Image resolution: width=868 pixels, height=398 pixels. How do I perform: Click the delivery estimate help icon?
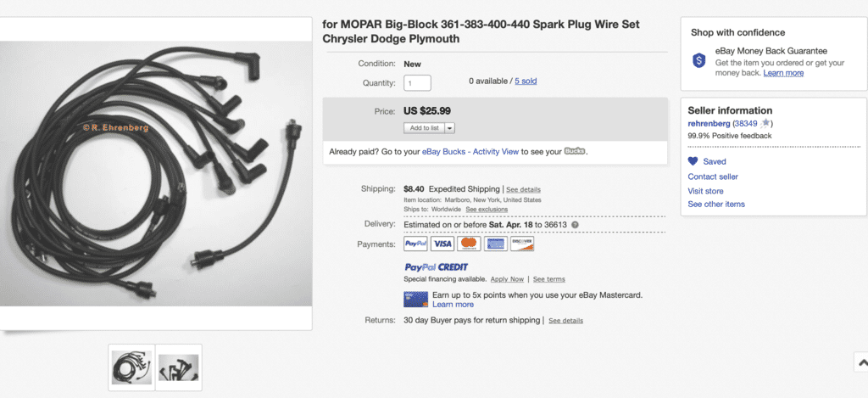575,225
